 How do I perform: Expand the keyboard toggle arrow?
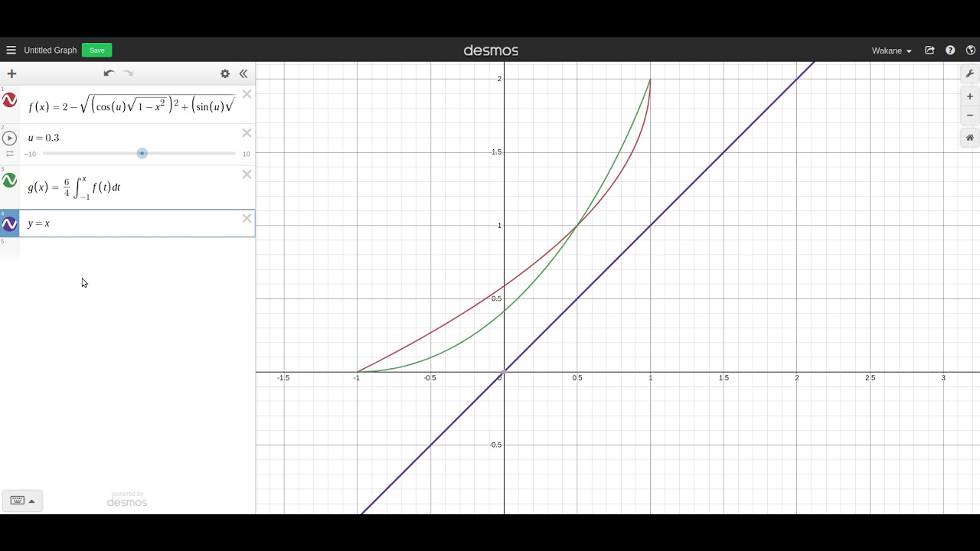31,501
